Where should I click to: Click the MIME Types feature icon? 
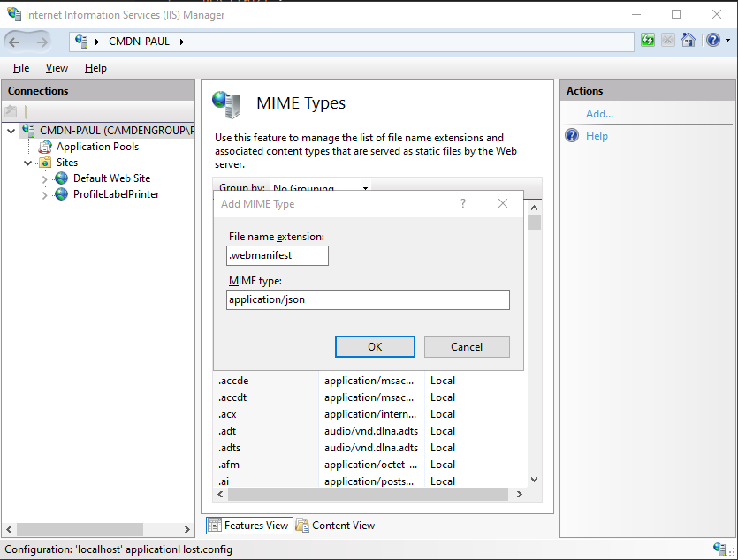click(226, 104)
